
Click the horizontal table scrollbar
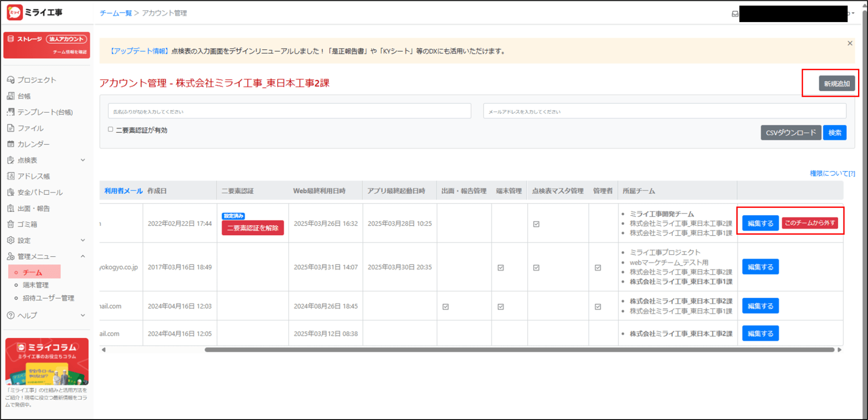tap(519, 349)
